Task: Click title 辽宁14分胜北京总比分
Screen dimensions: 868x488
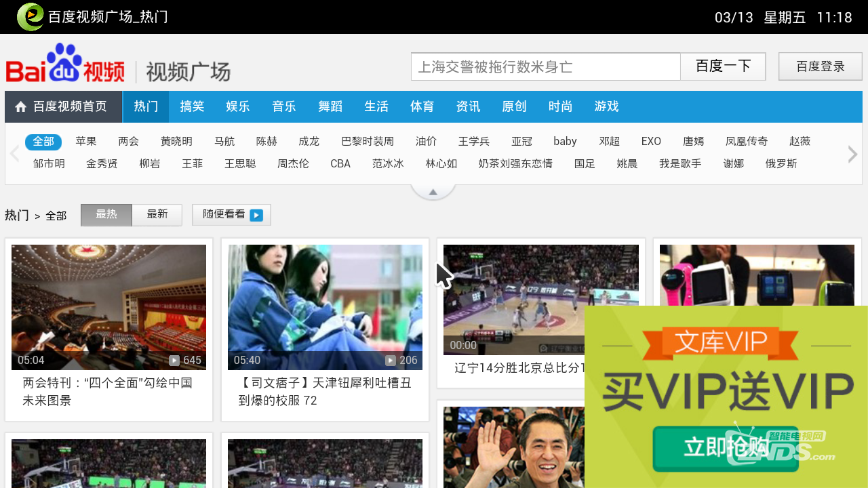Action: pyautogui.click(x=519, y=368)
